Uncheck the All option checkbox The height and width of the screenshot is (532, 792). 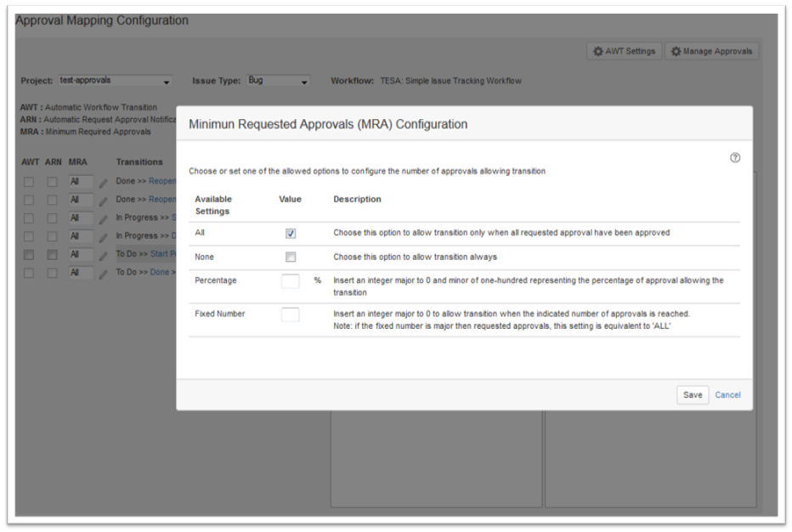click(x=291, y=234)
